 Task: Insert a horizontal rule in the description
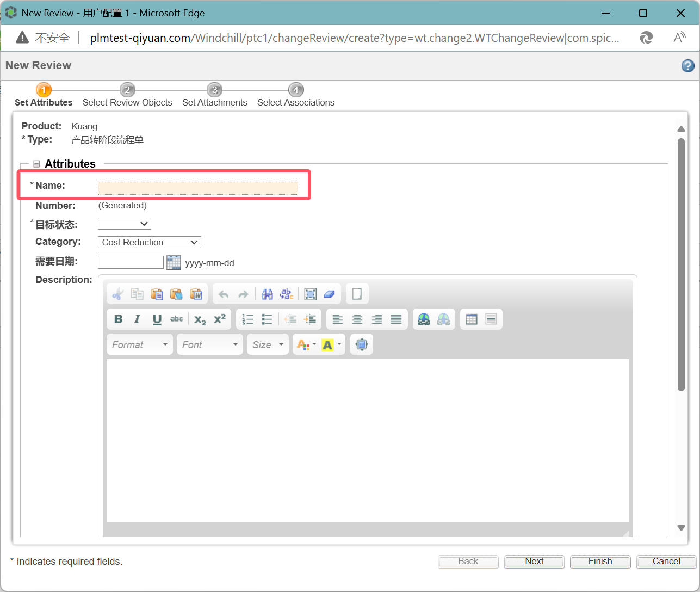pyautogui.click(x=491, y=319)
